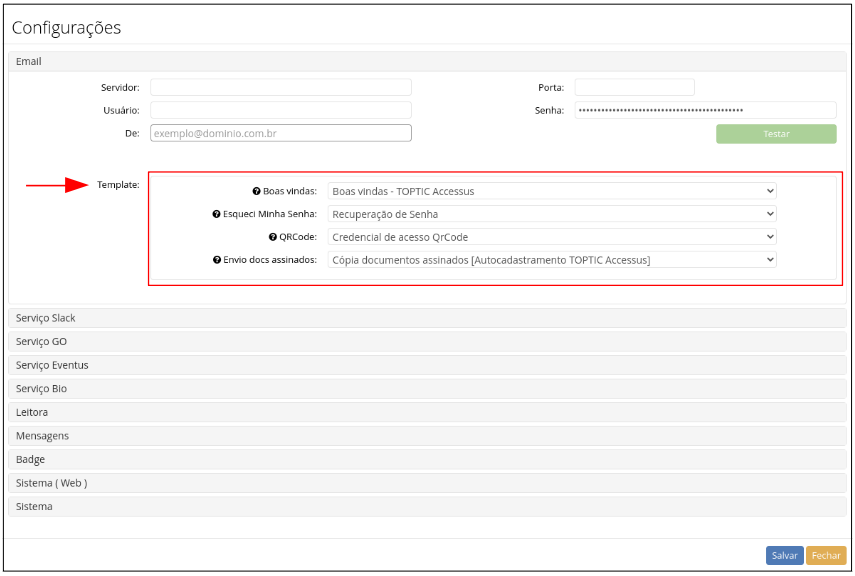855x576 pixels.
Task: Click the Salvar button
Action: pyautogui.click(x=784, y=555)
